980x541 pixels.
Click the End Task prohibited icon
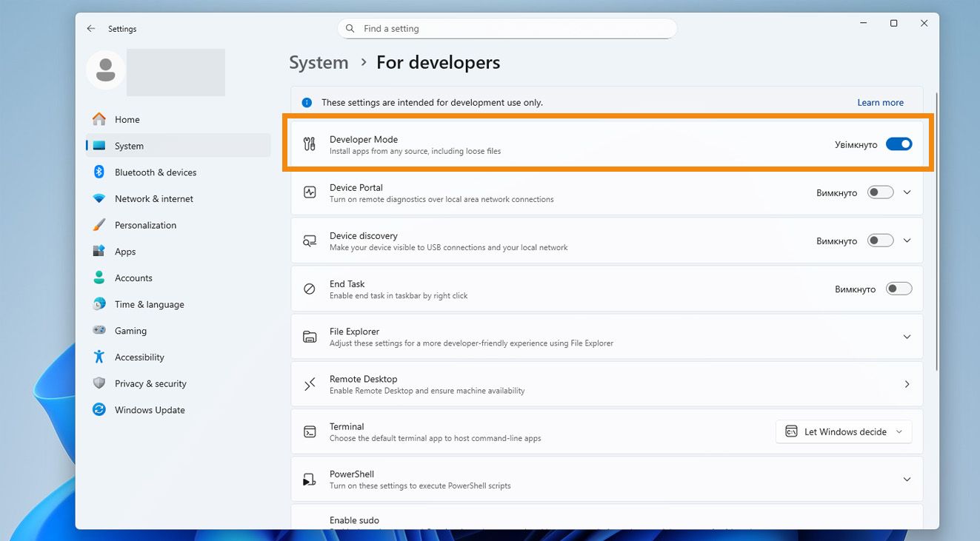310,289
